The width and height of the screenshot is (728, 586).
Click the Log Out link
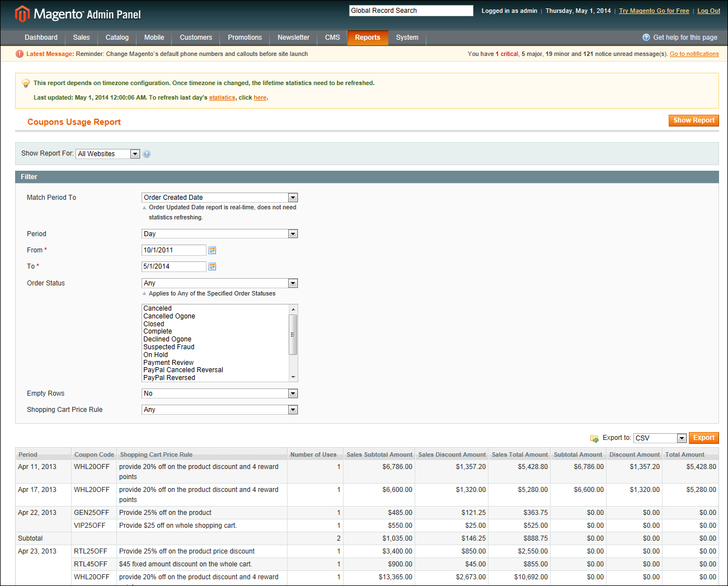point(708,11)
